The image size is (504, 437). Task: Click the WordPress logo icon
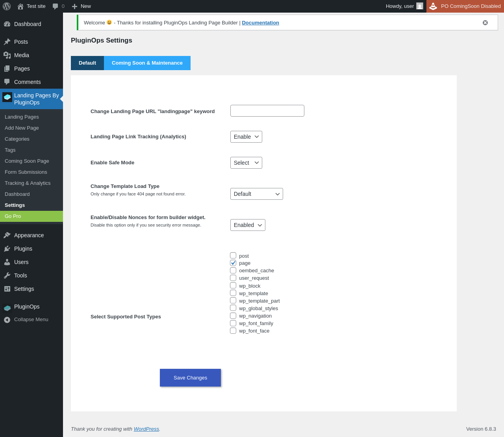click(x=7, y=6)
